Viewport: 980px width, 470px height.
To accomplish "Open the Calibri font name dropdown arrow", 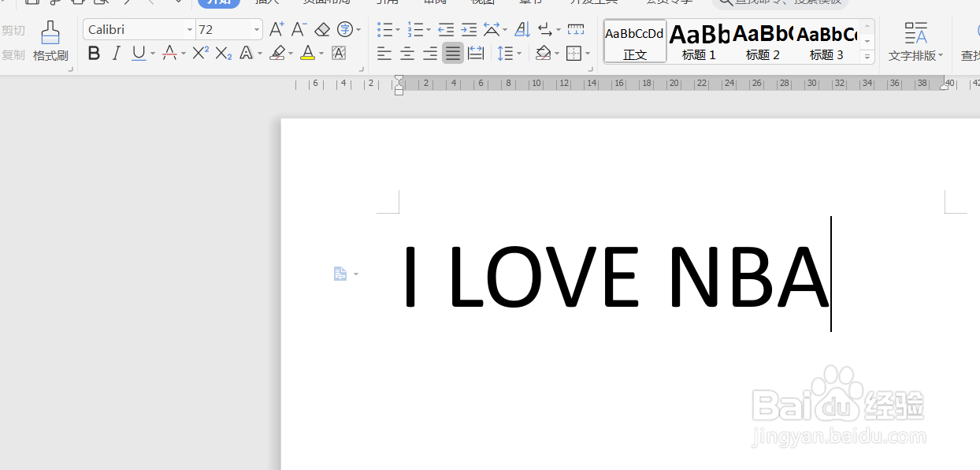I will tap(190, 30).
